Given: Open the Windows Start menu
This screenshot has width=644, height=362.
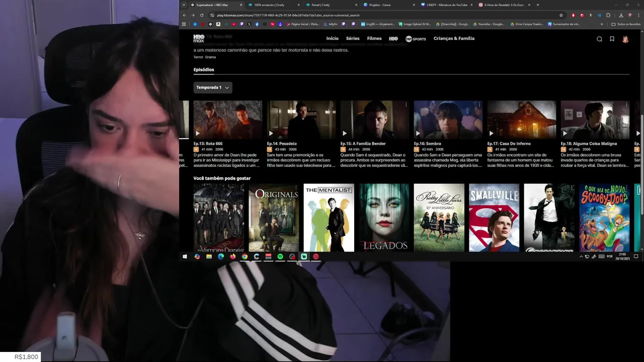Looking at the screenshot, I should click(x=185, y=256).
